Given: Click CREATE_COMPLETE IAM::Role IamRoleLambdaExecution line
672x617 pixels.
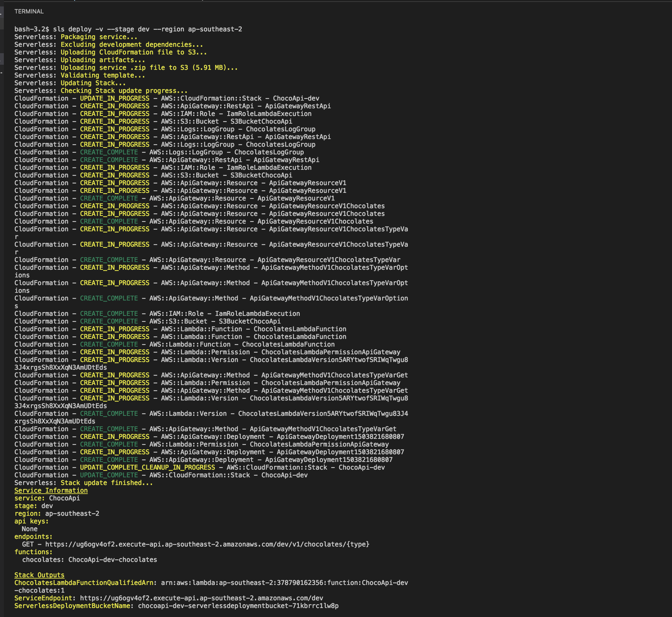Looking at the screenshot, I should pyautogui.click(x=157, y=313).
